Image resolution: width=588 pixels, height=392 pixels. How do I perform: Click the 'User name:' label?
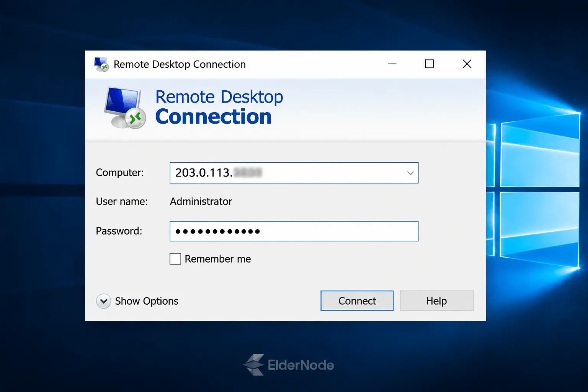tap(122, 201)
